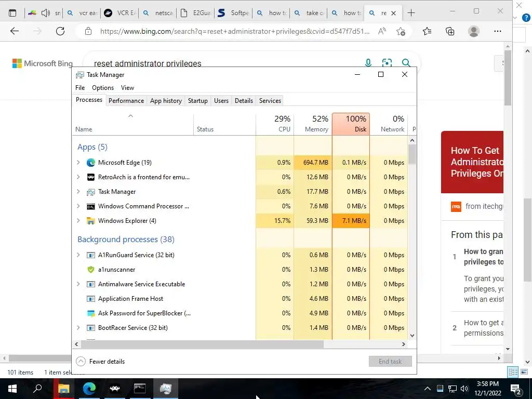Open File Explorer from taskbar
The width and height of the screenshot is (532, 399).
63,389
